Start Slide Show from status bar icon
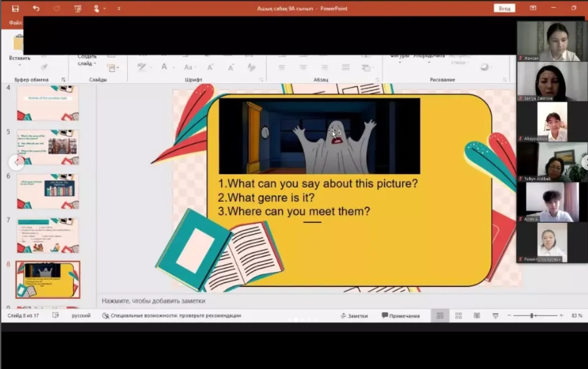The image size is (588, 369). [495, 316]
